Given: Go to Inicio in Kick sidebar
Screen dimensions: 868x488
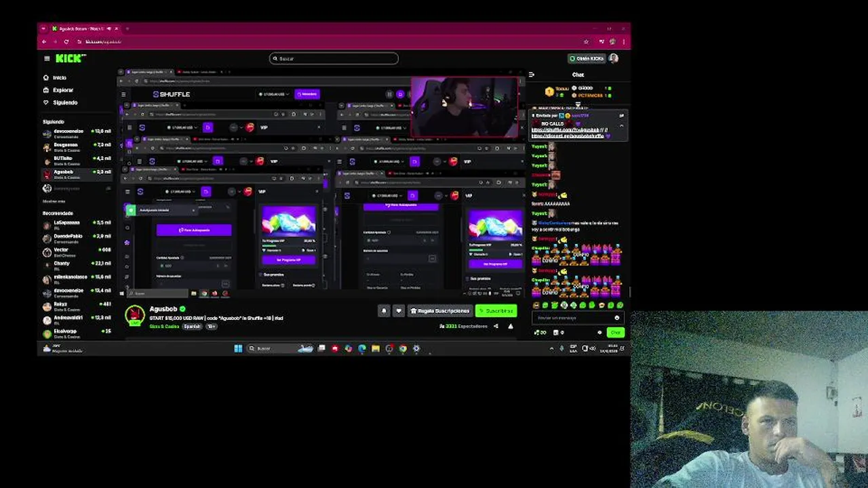Looking at the screenshot, I should click(55, 78).
